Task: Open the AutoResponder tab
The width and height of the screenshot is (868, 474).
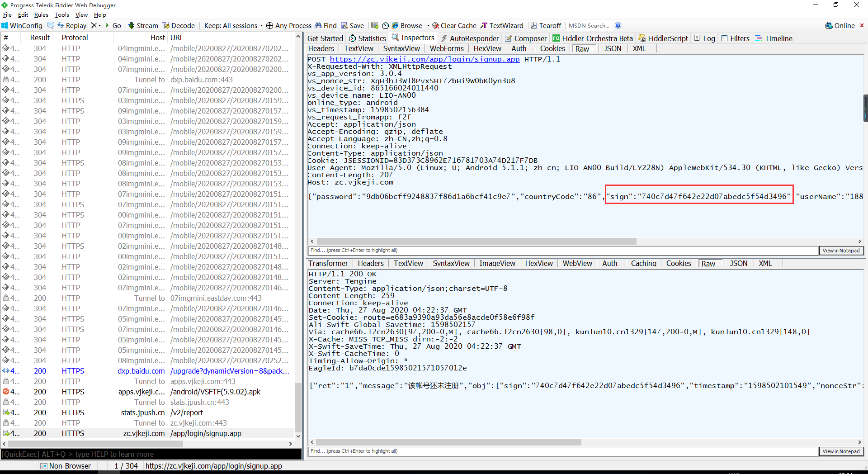Action: tap(470, 38)
